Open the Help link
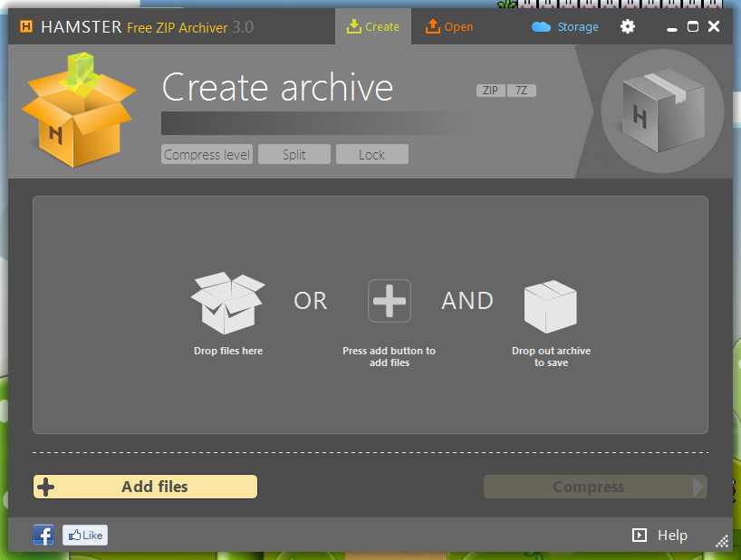 point(672,535)
